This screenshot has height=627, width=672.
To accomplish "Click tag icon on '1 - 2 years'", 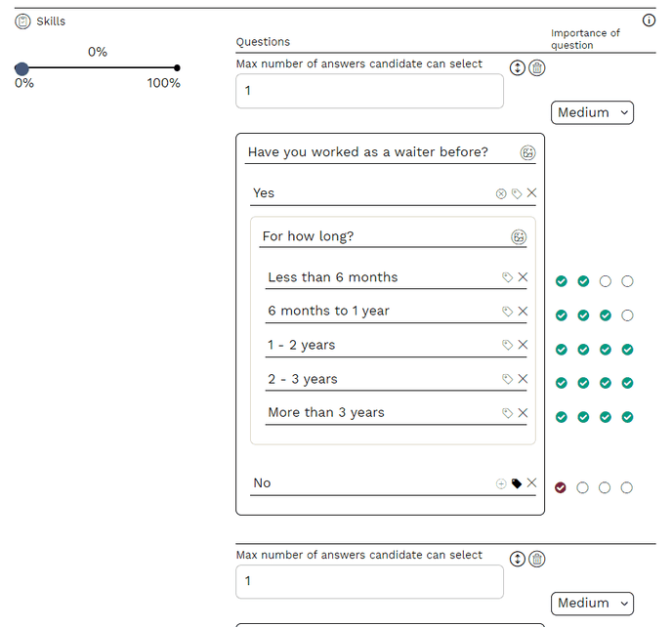I will (507, 345).
